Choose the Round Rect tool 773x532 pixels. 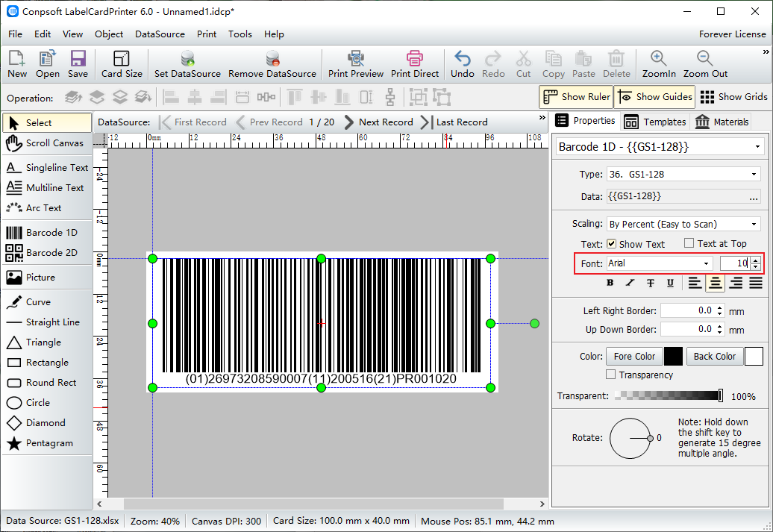(47, 383)
